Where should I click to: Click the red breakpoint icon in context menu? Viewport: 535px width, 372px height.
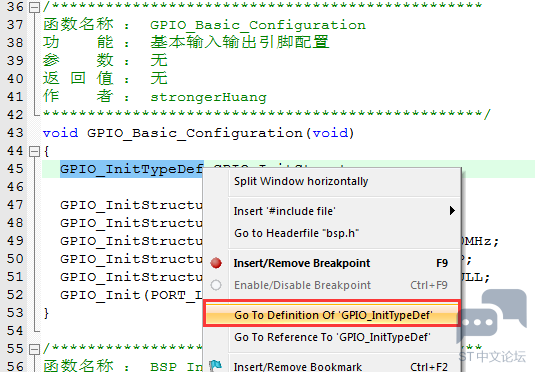pos(216,263)
